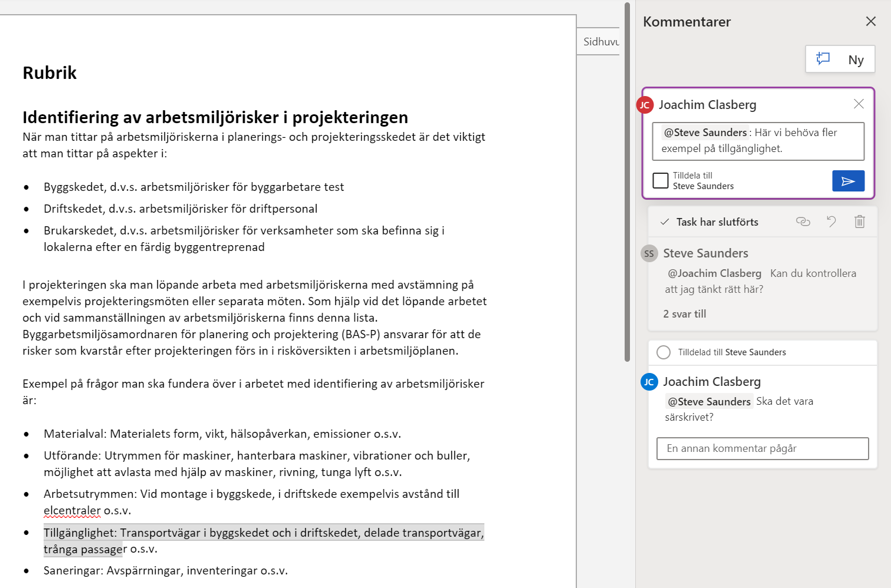Click the 'En annan kommentar pågår' reply field

pos(762,448)
